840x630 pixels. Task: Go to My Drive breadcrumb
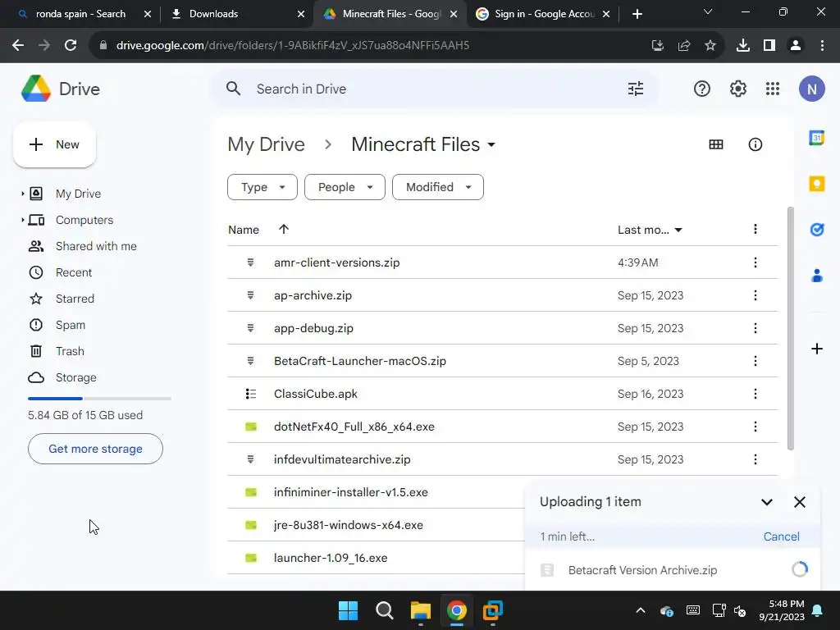tap(267, 144)
